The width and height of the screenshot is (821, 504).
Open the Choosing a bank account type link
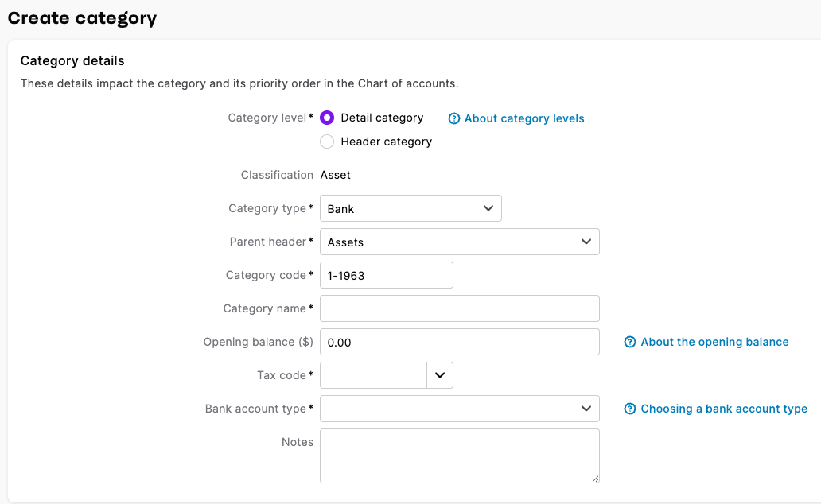(x=724, y=409)
